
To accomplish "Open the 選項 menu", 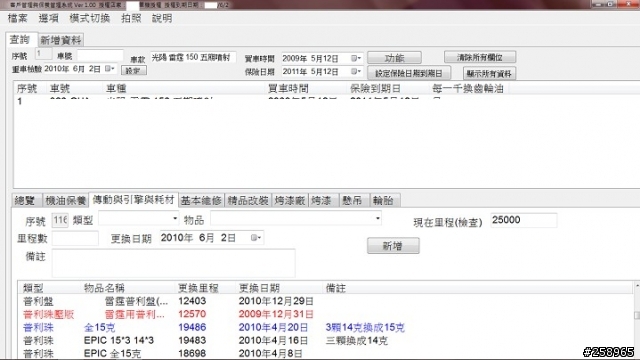I will [49, 18].
